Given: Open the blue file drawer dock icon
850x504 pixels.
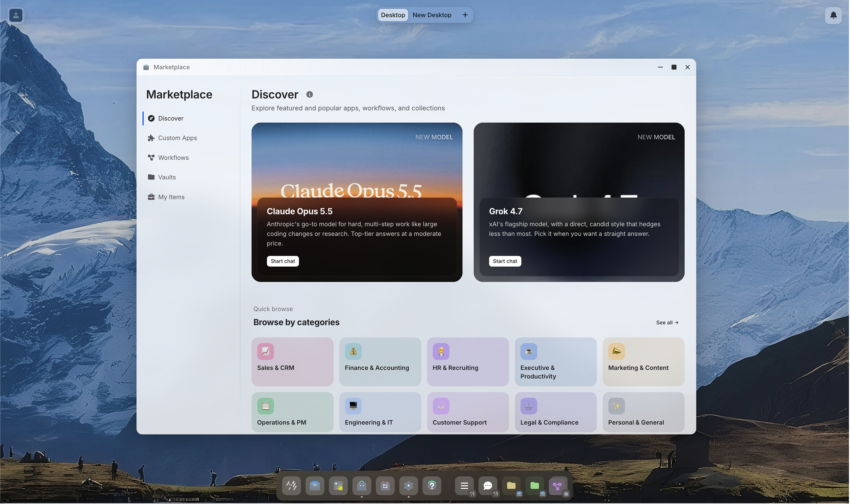Looking at the screenshot, I should (315, 486).
